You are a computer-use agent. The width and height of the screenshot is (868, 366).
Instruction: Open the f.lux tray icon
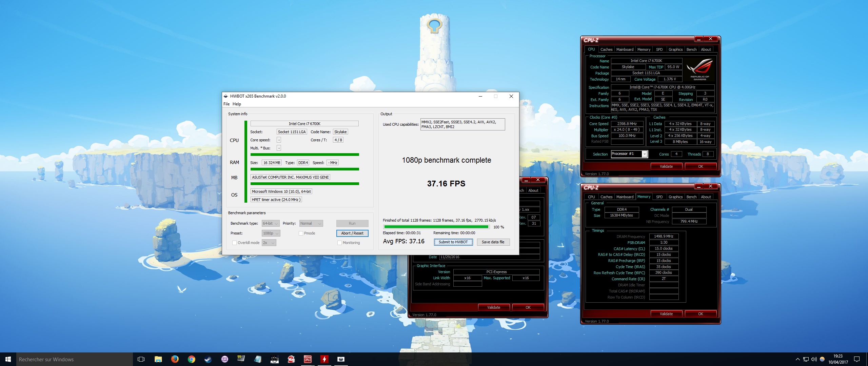pyautogui.click(x=822, y=359)
